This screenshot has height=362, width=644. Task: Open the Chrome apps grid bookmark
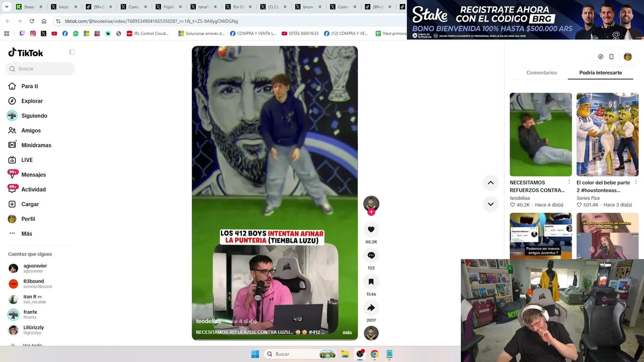(x=7, y=34)
